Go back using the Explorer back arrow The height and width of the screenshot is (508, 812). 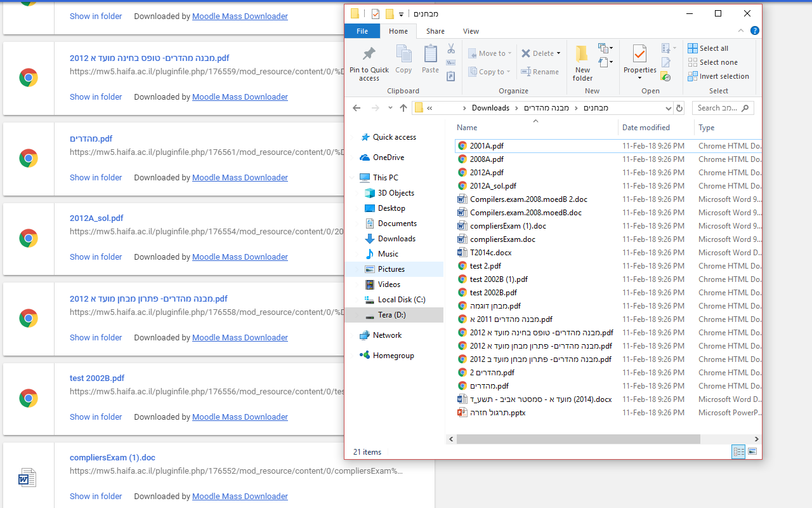357,108
